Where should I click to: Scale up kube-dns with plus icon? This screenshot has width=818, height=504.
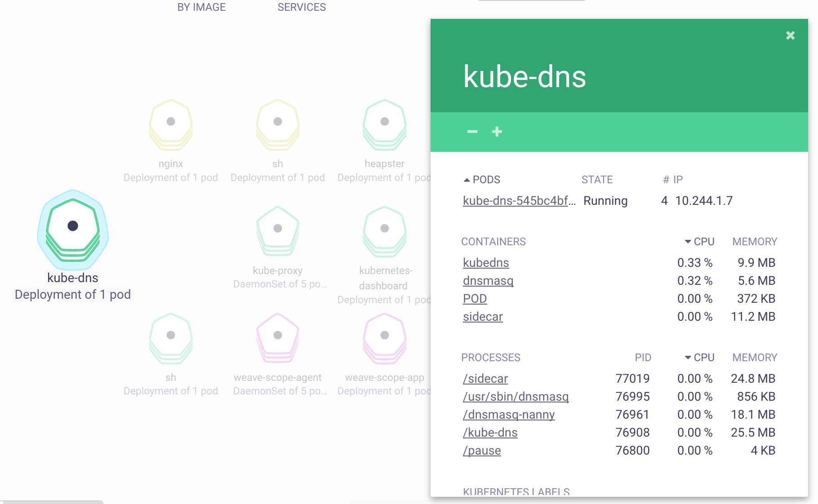[497, 132]
